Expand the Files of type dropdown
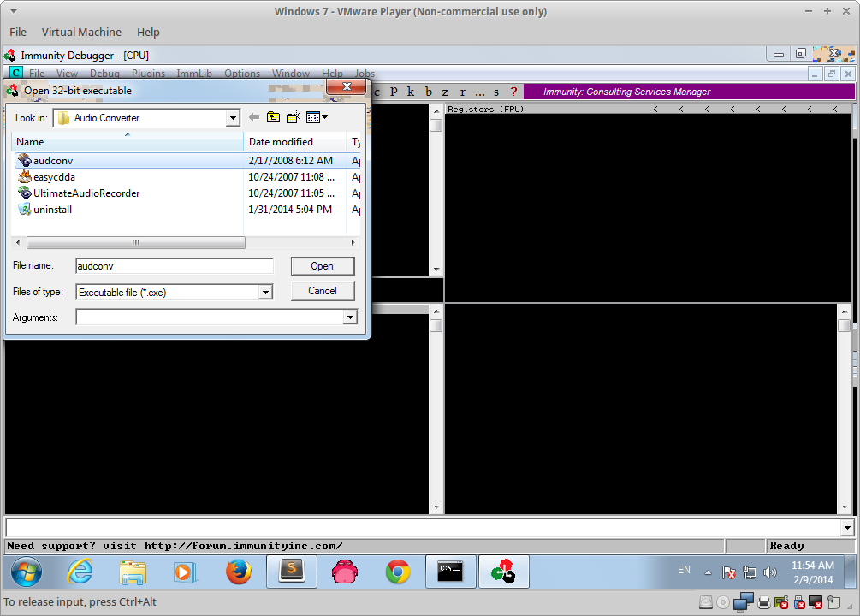This screenshot has width=860, height=616. (x=265, y=293)
